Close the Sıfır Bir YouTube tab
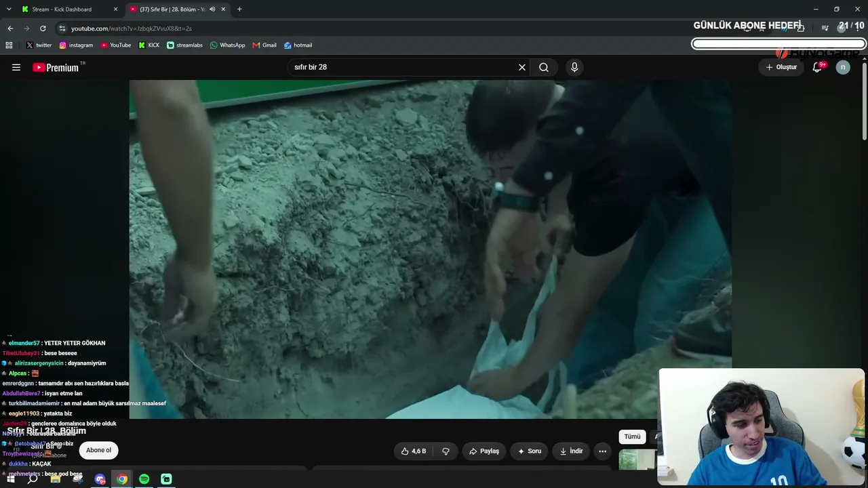Viewport: 868px width, 488px height. (223, 9)
